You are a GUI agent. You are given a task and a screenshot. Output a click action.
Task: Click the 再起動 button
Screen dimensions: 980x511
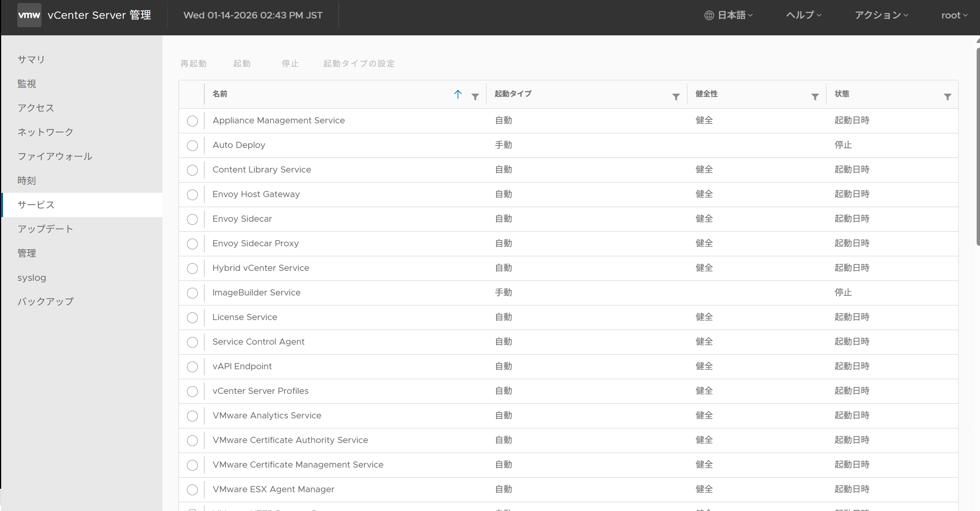(x=194, y=64)
